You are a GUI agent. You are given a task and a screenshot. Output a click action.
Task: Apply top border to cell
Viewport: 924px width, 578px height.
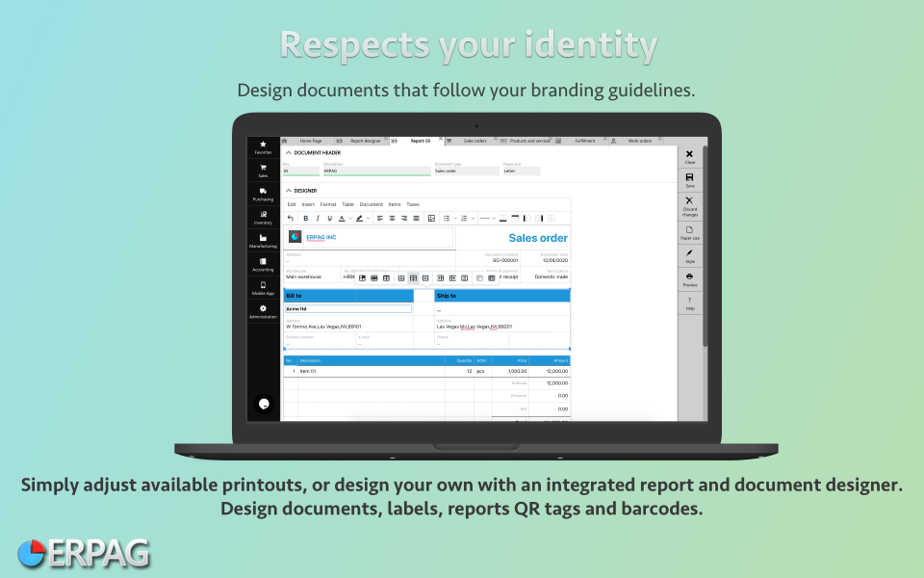click(515, 219)
